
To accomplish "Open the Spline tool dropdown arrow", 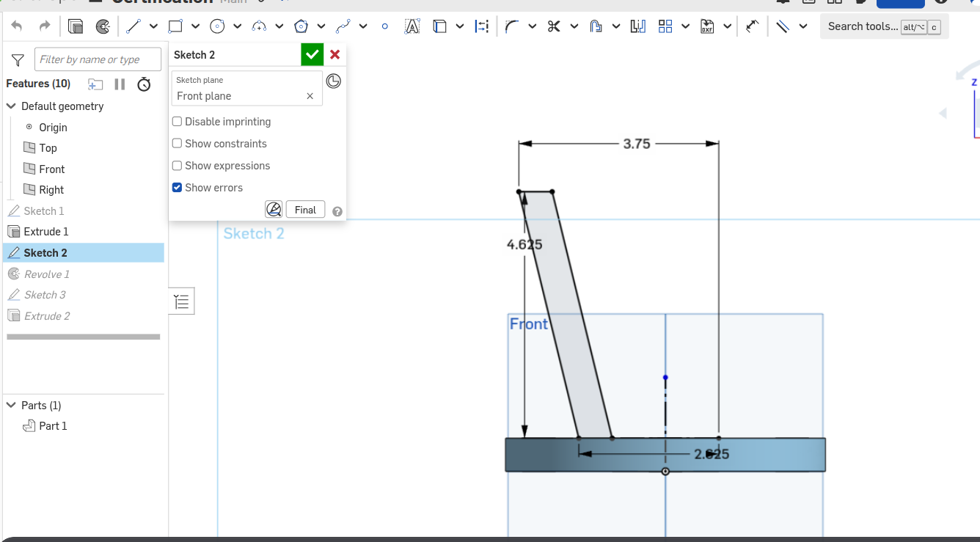I will (x=363, y=26).
